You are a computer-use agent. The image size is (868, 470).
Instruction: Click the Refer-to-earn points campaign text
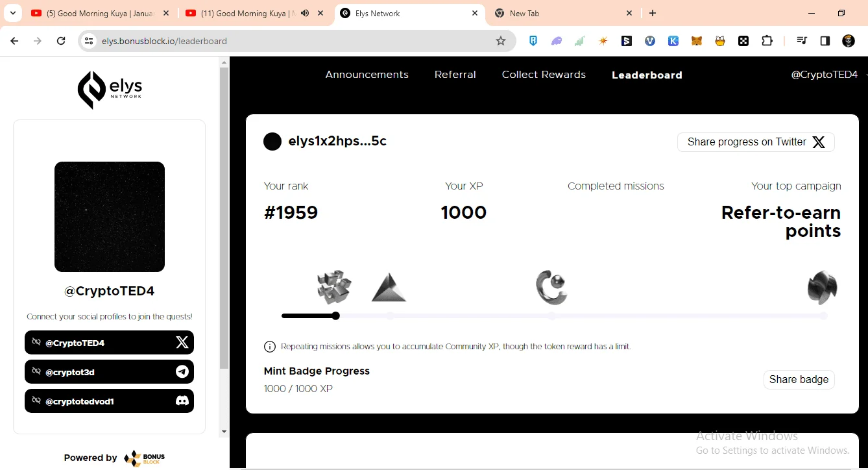point(781,222)
